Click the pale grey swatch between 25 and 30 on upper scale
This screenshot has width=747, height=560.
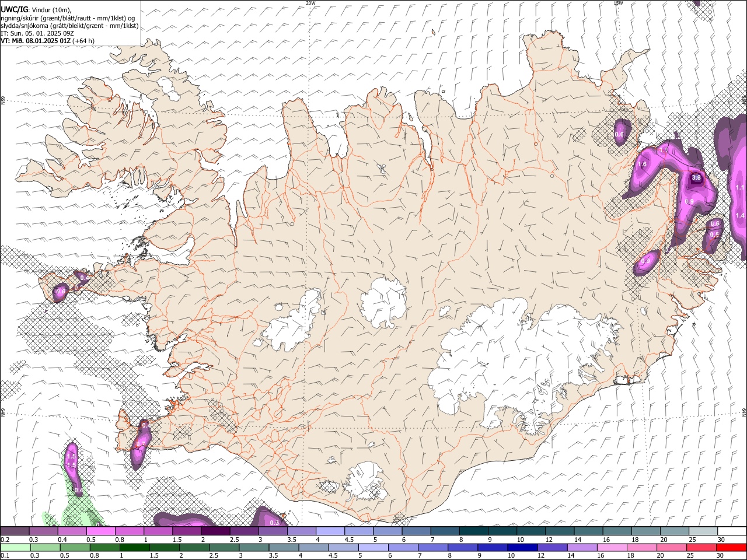tap(703, 531)
